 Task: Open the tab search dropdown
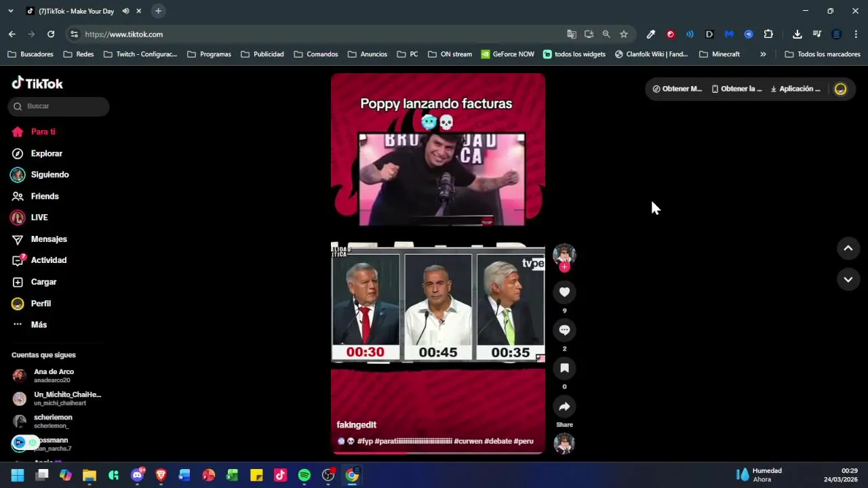(10, 11)
